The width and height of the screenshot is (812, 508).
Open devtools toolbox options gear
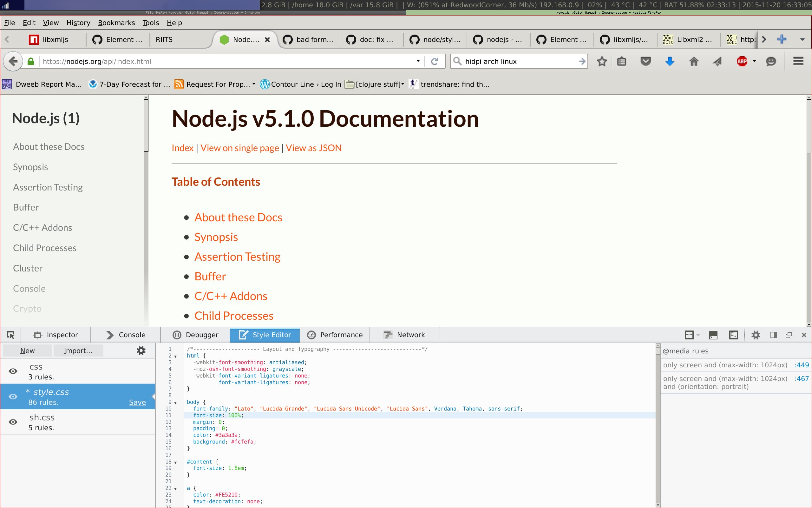[x=756, y=335]
